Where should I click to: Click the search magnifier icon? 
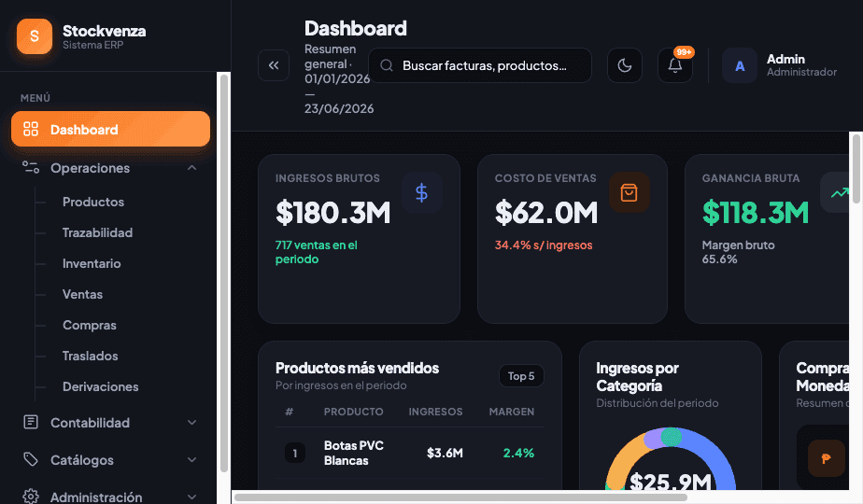[387, 65]
